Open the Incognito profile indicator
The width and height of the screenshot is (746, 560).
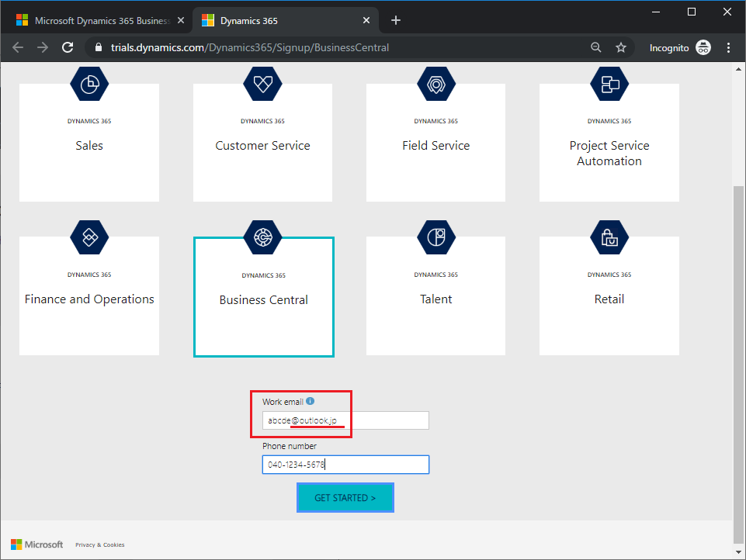pos(680,47)
